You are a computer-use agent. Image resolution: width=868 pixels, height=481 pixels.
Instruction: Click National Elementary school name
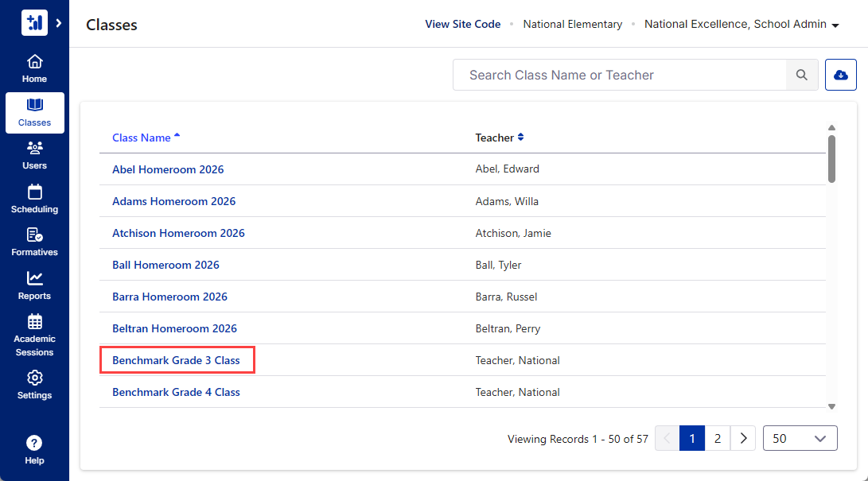pos(572,25)
